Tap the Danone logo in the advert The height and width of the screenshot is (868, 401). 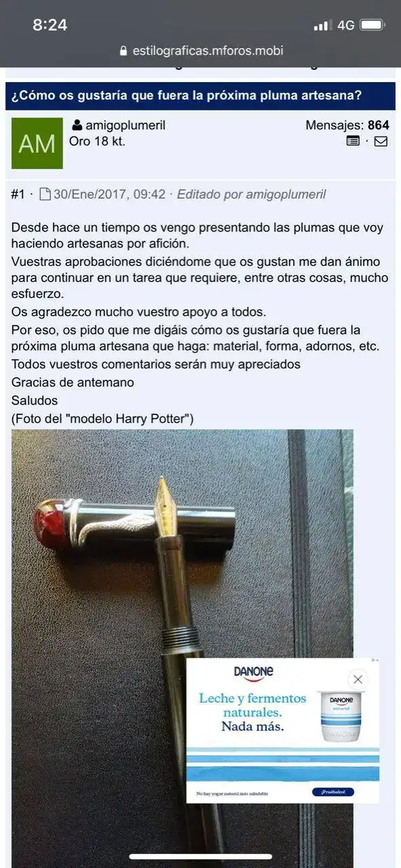click(x=254, y=673)
